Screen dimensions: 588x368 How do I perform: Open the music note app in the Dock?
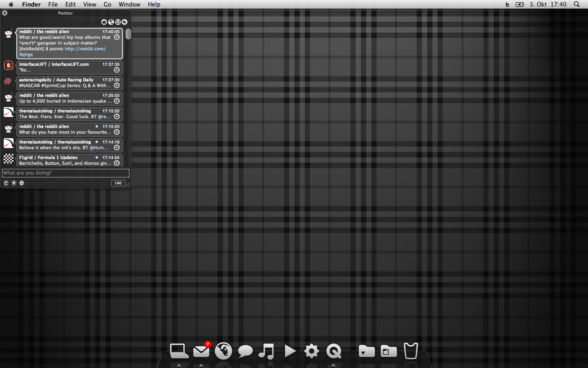(x=267, y=351)
